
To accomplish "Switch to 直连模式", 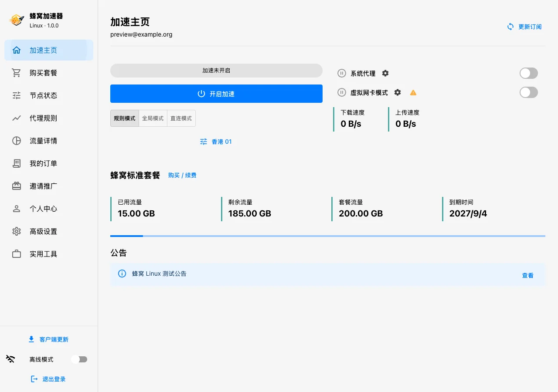I will tap(181, 118).
